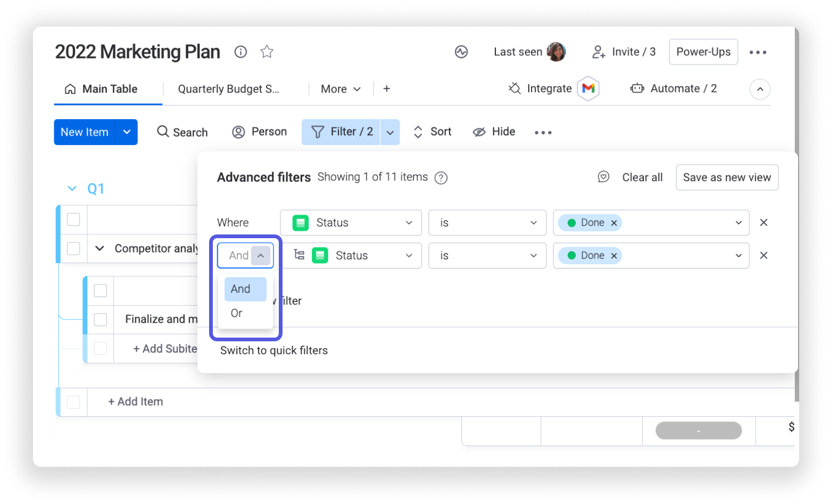Click Save as new view
830x504 pixels.
tap(727, 178)
